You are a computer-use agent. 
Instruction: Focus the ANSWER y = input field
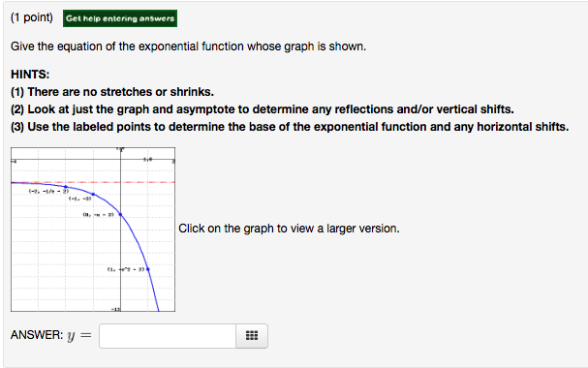pos(168,336)
